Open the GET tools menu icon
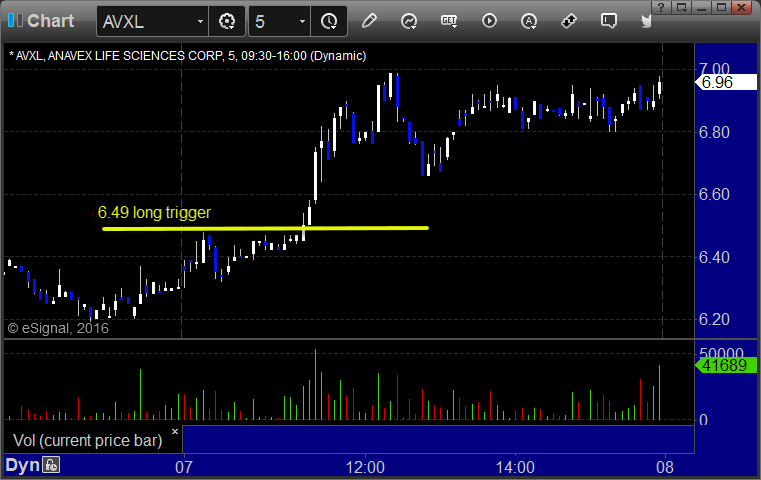761x480 pixels. [x=449, y=21]
